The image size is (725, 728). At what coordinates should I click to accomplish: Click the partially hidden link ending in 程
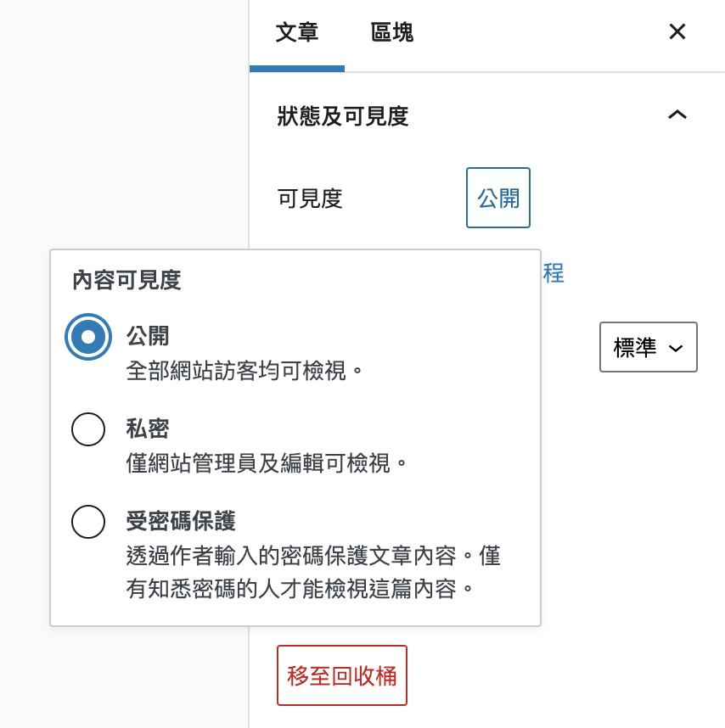(x=554, y=273)
